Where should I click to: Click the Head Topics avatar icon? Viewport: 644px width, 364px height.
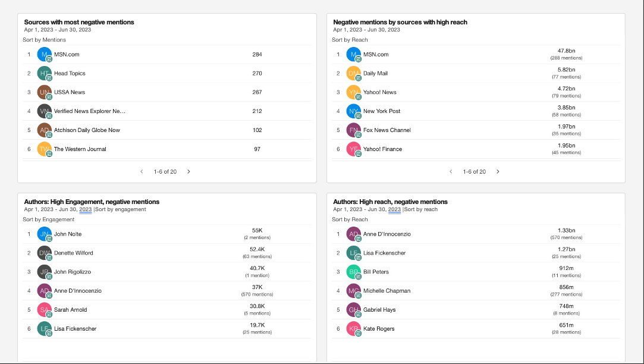[45, 74]
